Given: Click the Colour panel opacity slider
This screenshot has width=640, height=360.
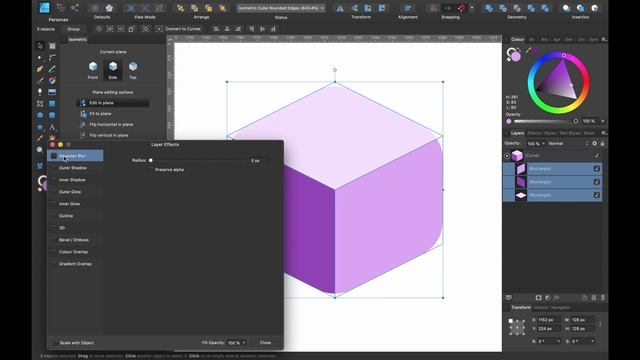Looking at the screenshot, I should click(546, 121).
